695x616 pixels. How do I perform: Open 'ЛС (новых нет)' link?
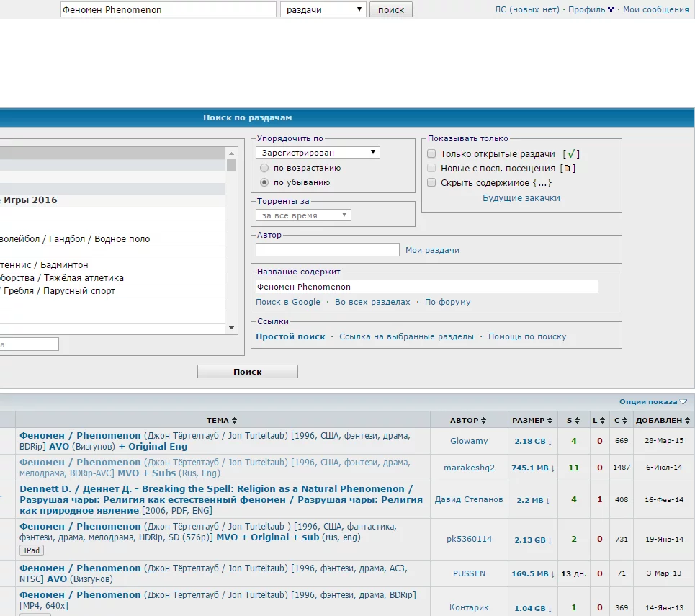(x=527, y=9)
